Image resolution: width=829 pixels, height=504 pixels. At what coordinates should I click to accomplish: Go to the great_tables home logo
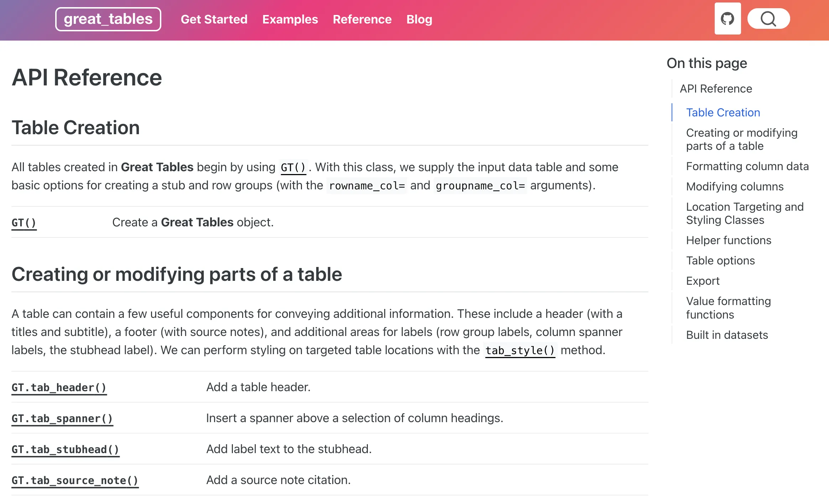(108, 19)
